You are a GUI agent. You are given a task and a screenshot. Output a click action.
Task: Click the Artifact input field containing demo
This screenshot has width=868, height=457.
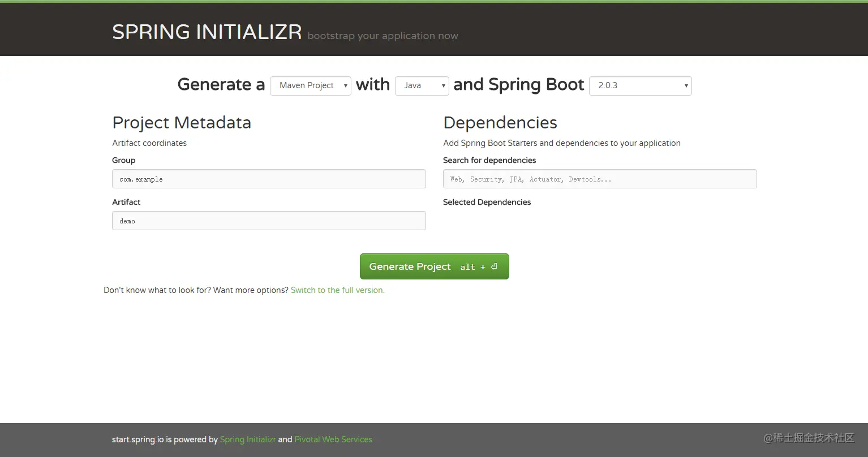click(x=269, y=221)
